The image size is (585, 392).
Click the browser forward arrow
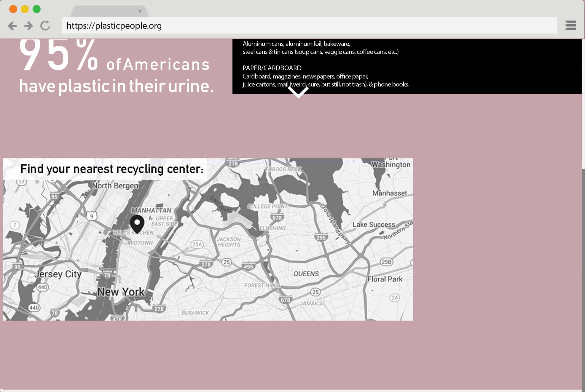[x=28, y=26]
